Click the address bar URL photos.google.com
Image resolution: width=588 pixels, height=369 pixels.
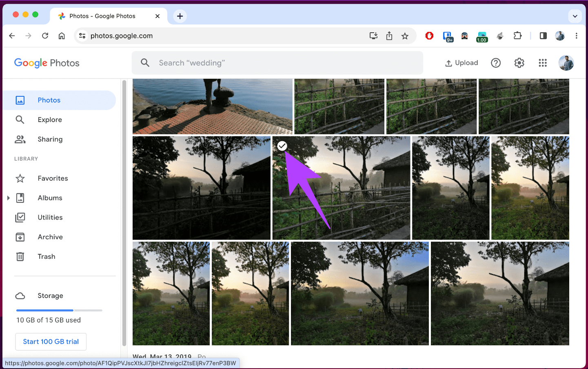coord(122,36)
